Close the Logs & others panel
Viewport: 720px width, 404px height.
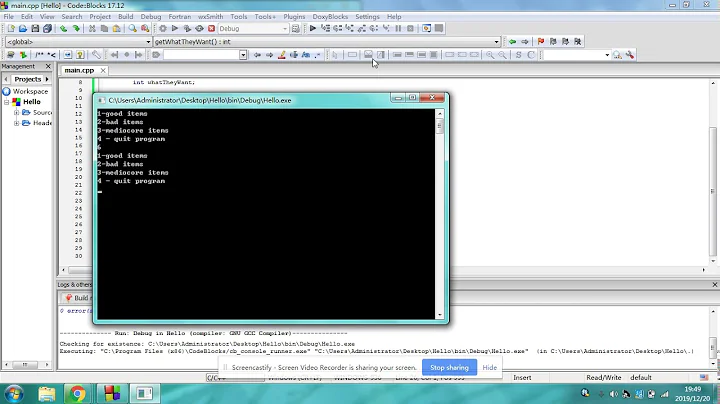pyautogui.click(x=714, y=285)
